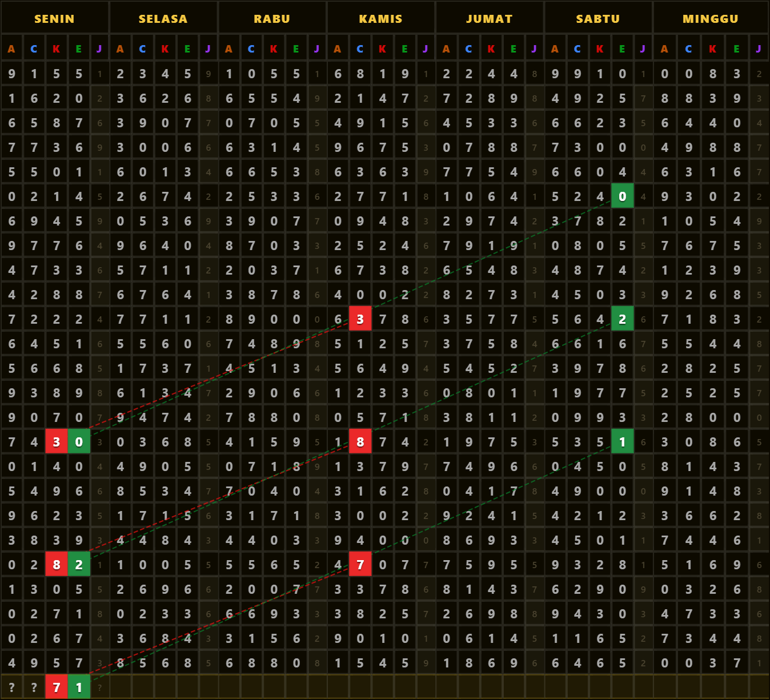Screen dimensions: 770x700
Task: Click red K column letter under SELASA
Action: click(x=165, y=49)
